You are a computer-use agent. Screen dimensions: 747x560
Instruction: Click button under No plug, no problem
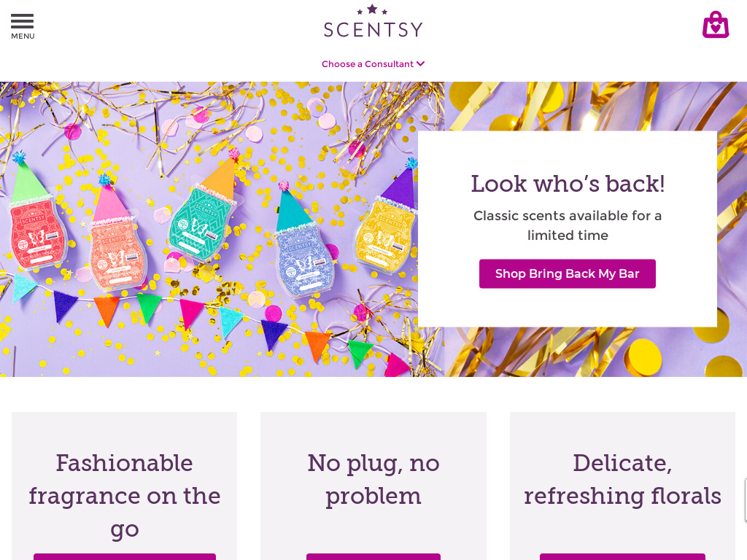click(x=373, y=556)
